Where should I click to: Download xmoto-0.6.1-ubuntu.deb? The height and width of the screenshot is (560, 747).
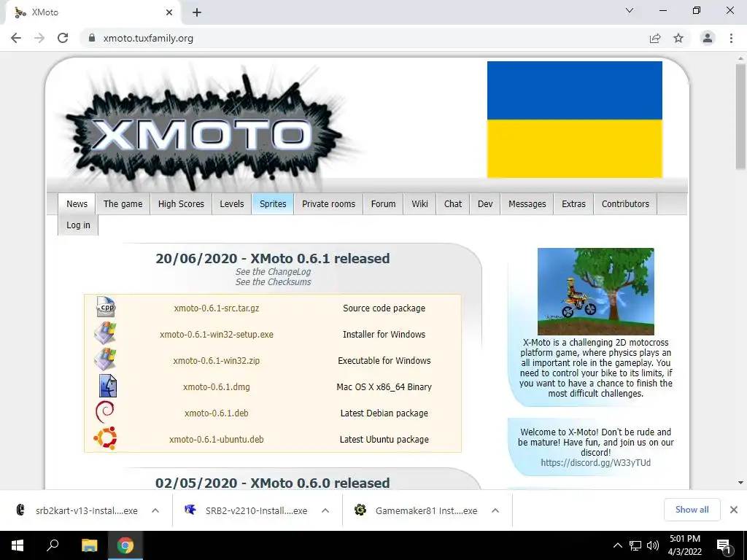click(216, 439)
